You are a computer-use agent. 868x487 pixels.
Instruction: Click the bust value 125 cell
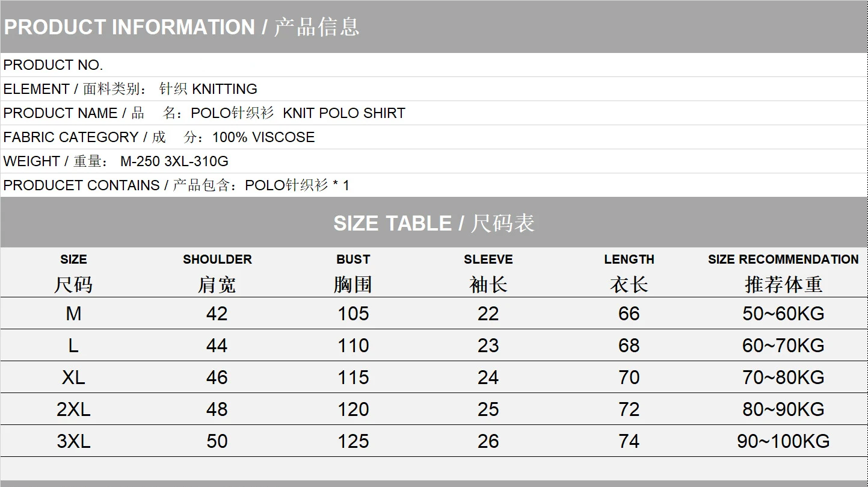pyautogui.click(x=353, y=441)
